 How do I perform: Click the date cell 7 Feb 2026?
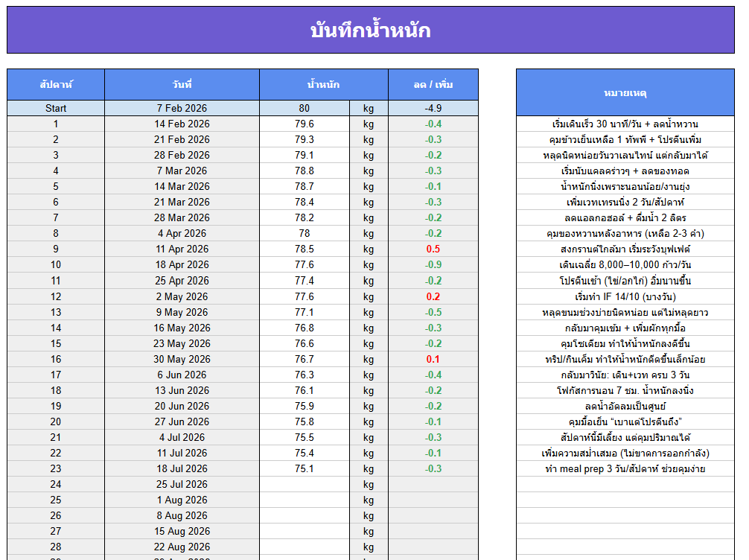182,109
